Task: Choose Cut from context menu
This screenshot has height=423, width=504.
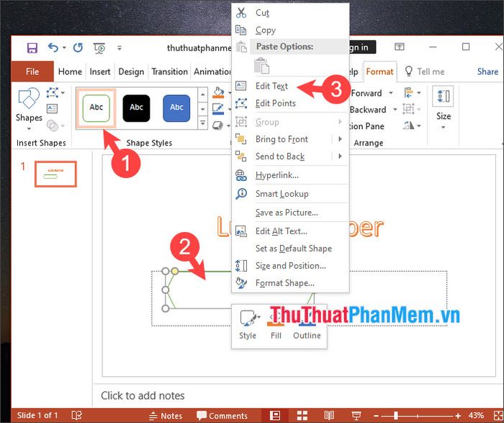Action: click(x=290, y=13)
